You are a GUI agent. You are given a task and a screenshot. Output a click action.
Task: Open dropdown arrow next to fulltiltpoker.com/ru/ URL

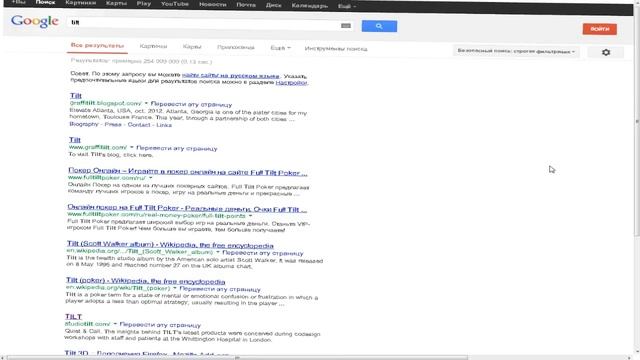point(150,178)
